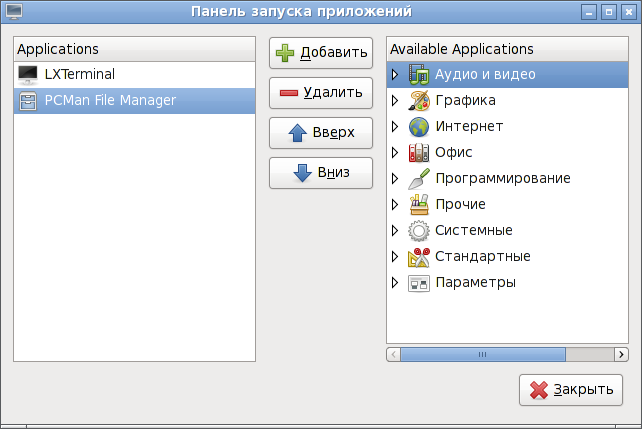Select the Интернет row text

coord(469,126)
